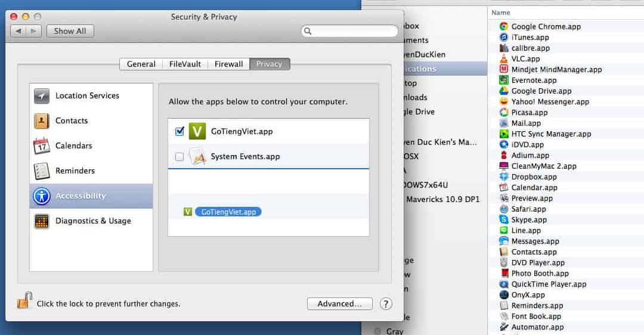Click the Contacts address book icon in Privacy list

[42, 121]
